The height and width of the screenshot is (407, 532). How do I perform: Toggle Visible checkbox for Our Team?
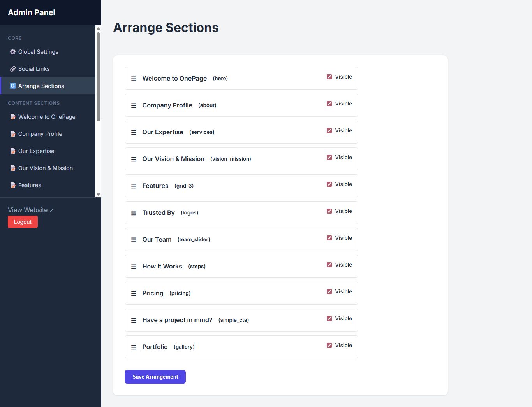click(329, 238)
